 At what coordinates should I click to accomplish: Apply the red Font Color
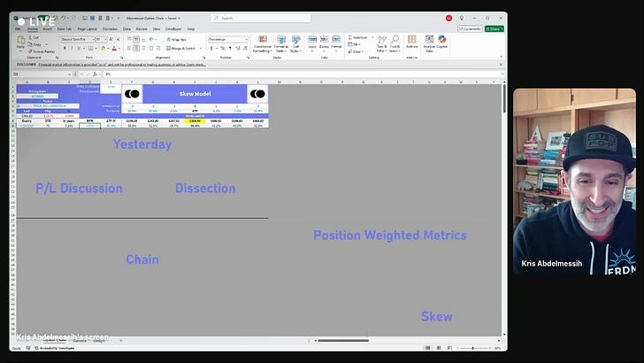(115, 48)
